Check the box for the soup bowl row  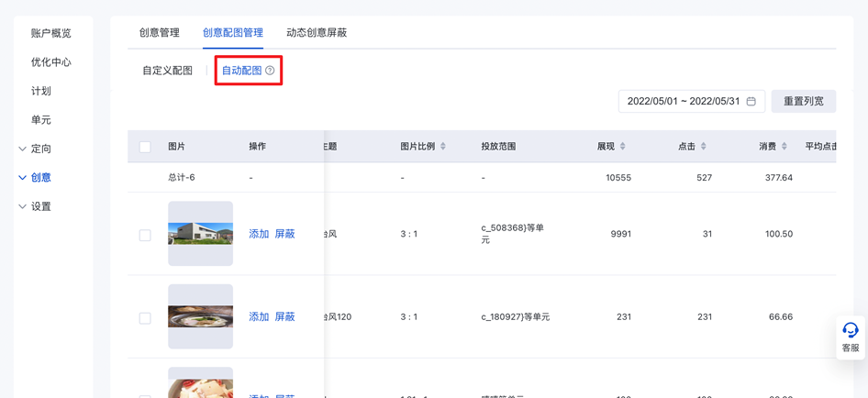coord(145,318)
